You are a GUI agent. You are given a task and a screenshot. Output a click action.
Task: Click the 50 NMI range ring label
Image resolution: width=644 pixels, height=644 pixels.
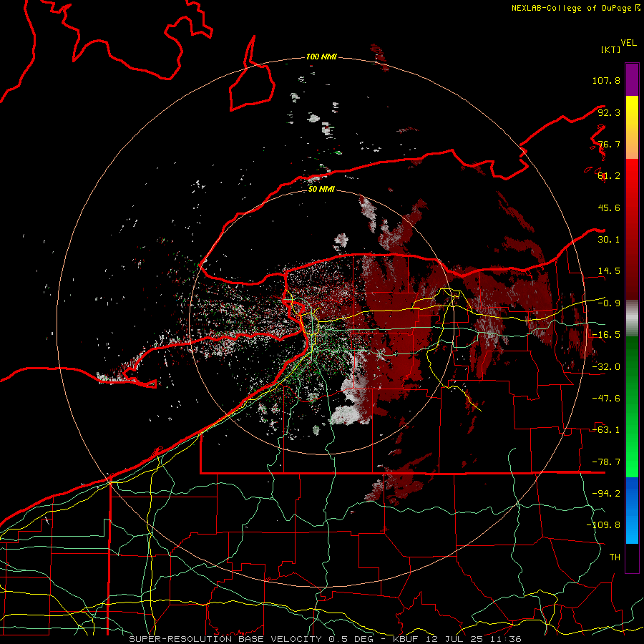321,190
